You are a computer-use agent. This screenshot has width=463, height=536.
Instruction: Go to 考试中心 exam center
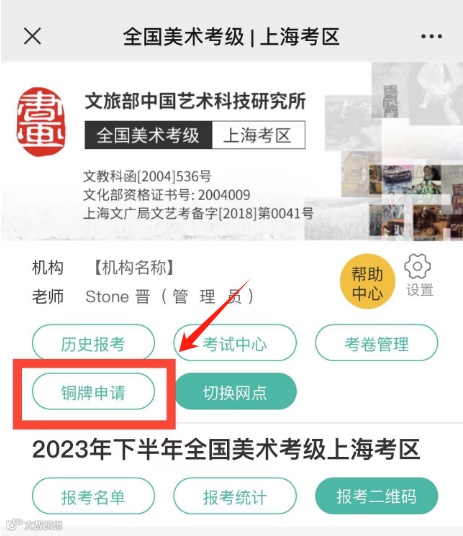click(x=235, y=343)
